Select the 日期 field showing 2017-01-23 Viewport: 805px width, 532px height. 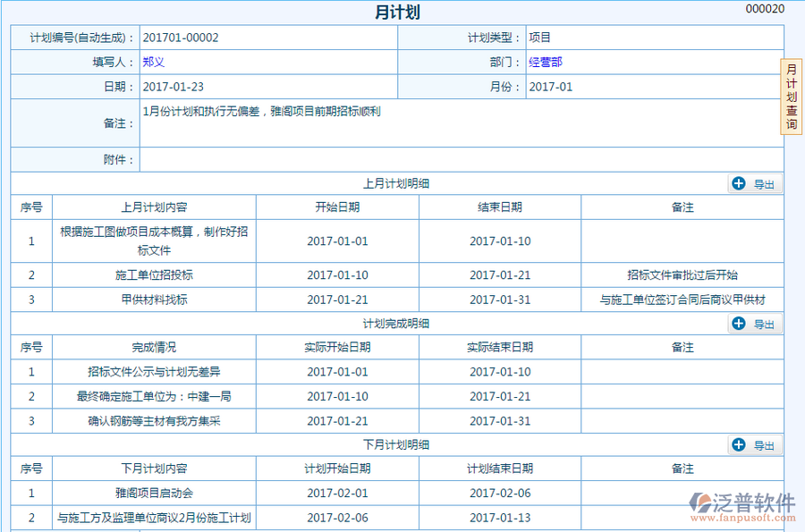tap(174, 87)
